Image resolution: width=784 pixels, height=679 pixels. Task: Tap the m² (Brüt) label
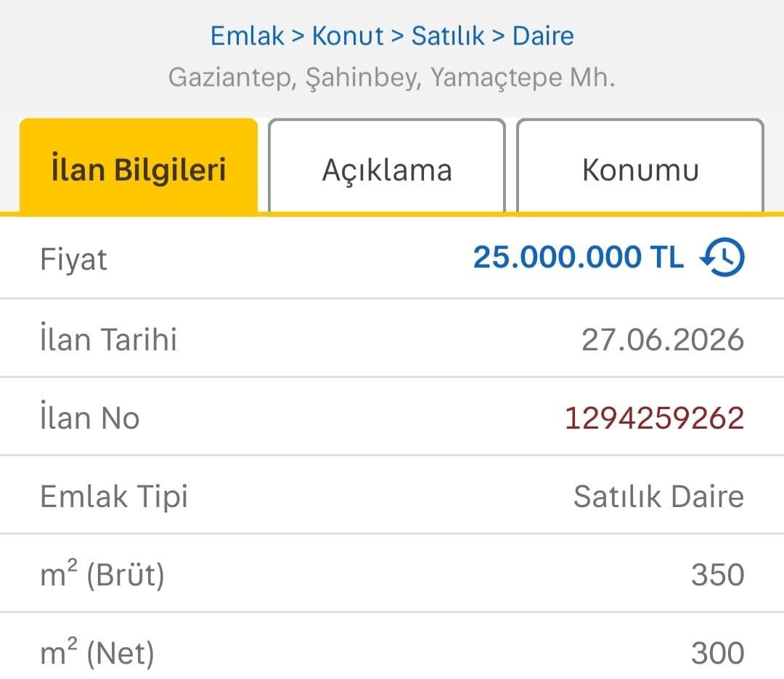(102, 575)
